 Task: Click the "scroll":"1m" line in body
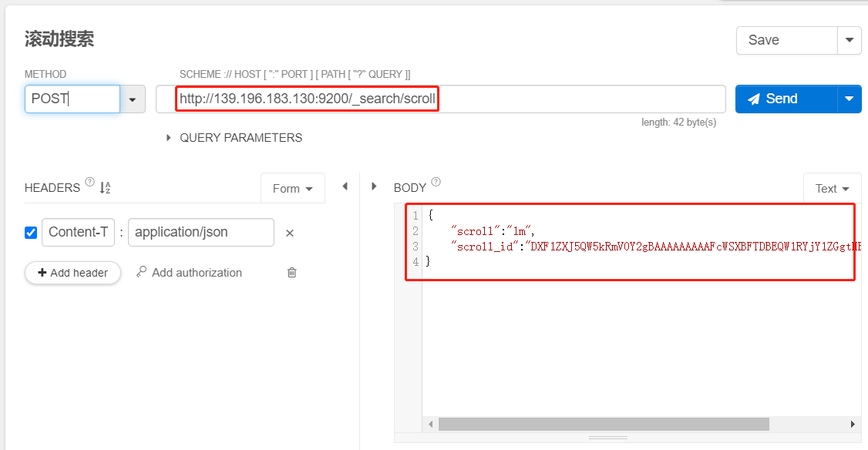pos(493,231)
